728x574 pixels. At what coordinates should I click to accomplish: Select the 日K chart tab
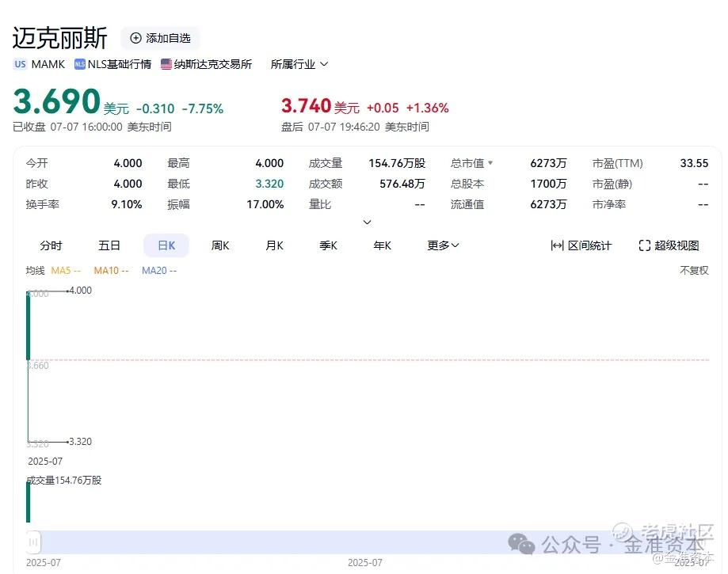166,245
